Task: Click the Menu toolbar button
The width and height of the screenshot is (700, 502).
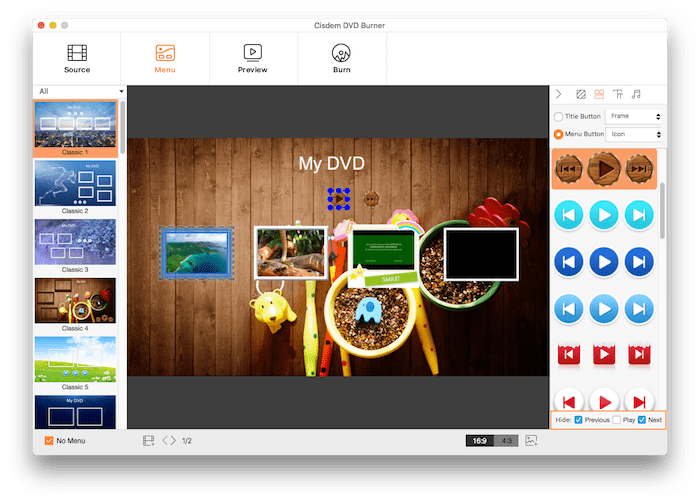Action: [x=165, y=59]
